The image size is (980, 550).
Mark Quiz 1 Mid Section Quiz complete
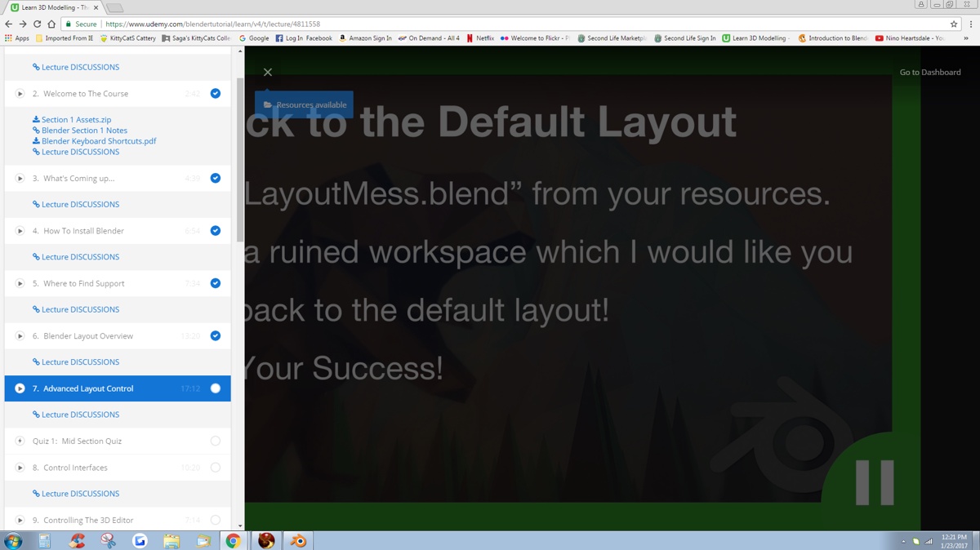click(x=216, y=441)
